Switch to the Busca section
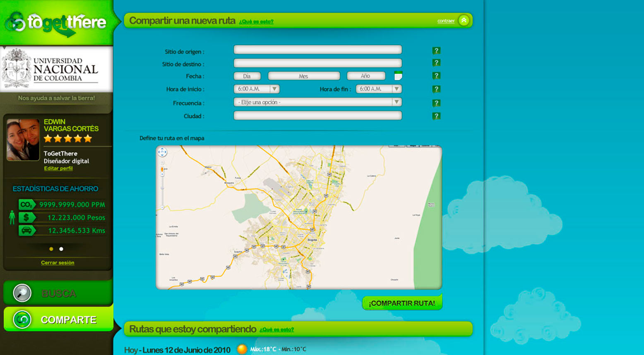 coord(58,293)
